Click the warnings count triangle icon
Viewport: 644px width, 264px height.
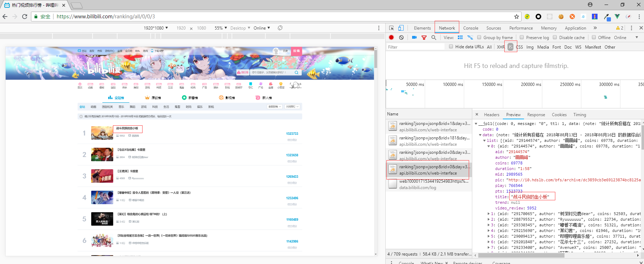[618, 28]
